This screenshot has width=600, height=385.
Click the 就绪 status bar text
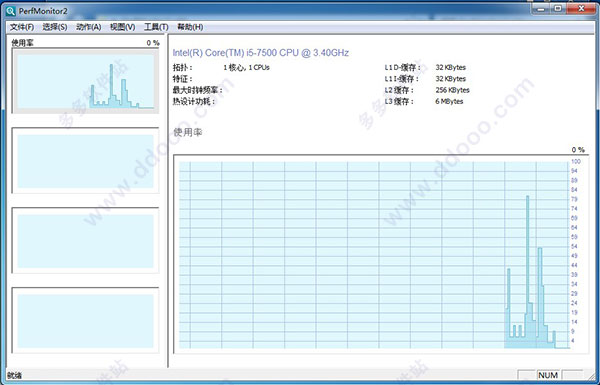(15, 375)
